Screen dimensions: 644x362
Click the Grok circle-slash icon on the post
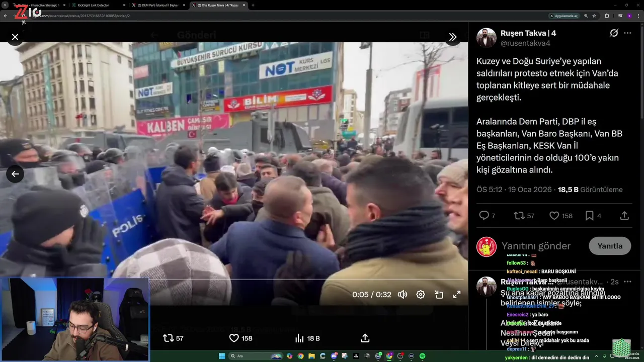614,33
